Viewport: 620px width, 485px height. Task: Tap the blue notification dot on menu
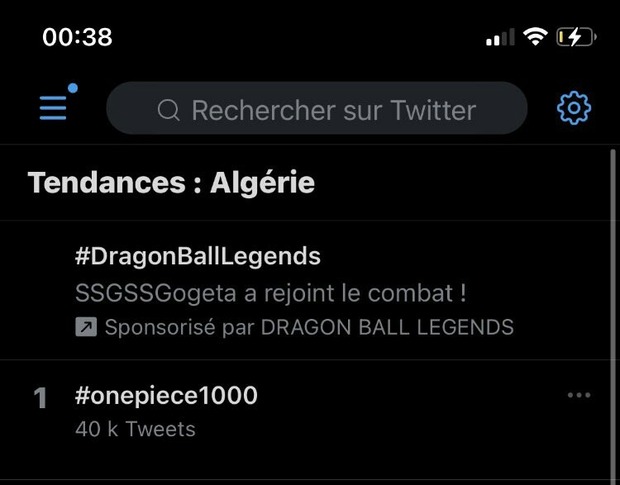point(73,89)
